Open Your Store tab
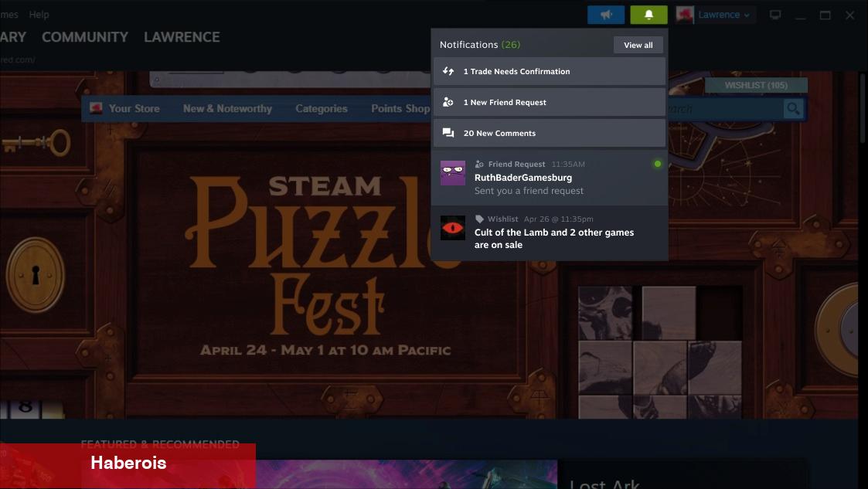The height and width of the screenshot is (489, 868). coord(134,109)
